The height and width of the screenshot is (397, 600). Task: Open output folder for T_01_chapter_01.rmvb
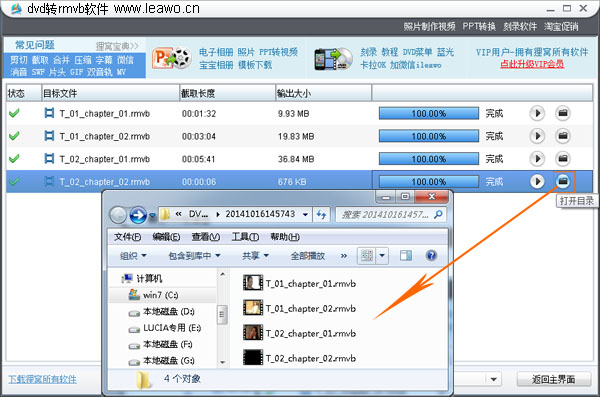click(x=562, y=113)
